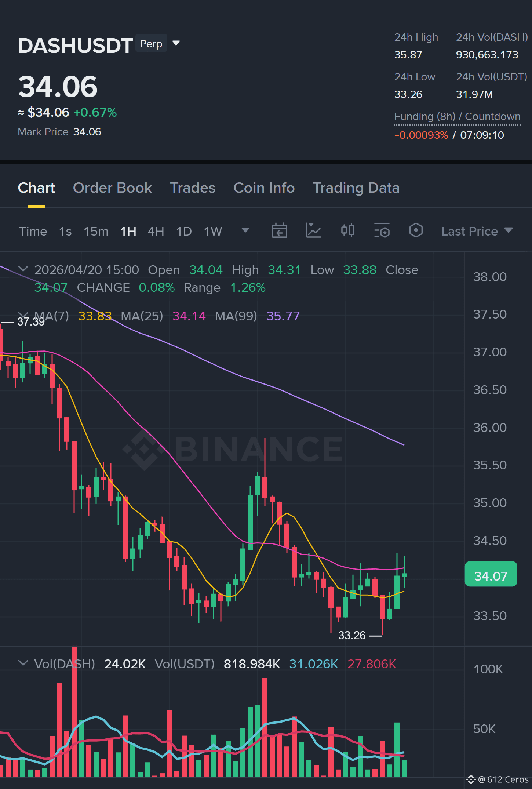Open the Coin Info tab
The width and height of the screenshot is (532, 789).
click(264, 188)
